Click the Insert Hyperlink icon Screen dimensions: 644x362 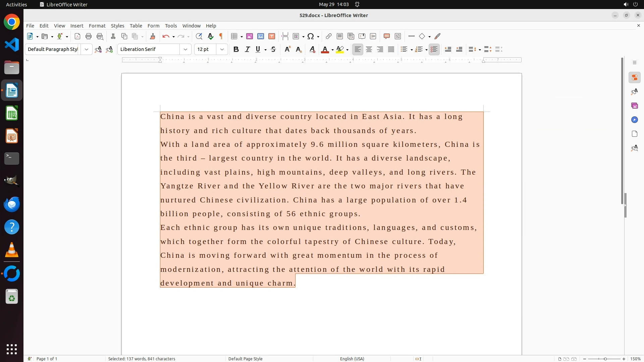click(329, 37)
